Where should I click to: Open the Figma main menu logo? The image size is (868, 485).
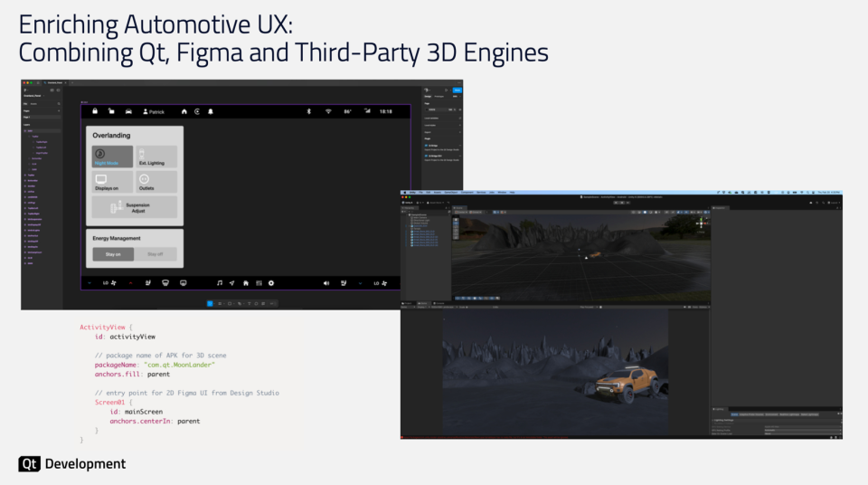(26, 90)
